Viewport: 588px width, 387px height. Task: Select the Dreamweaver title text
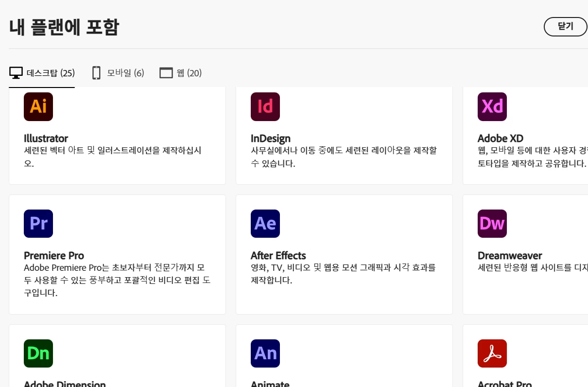point(510,255)
